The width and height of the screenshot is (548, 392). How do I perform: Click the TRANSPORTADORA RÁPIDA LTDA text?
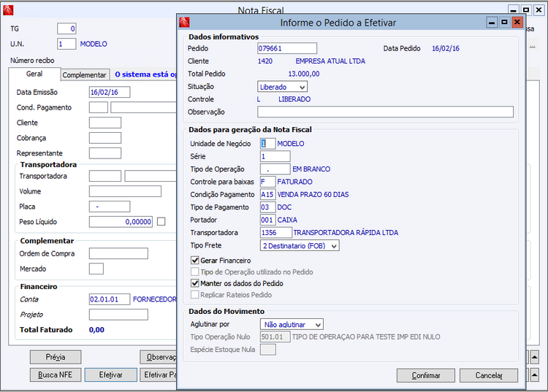click(x=346, y=232)
